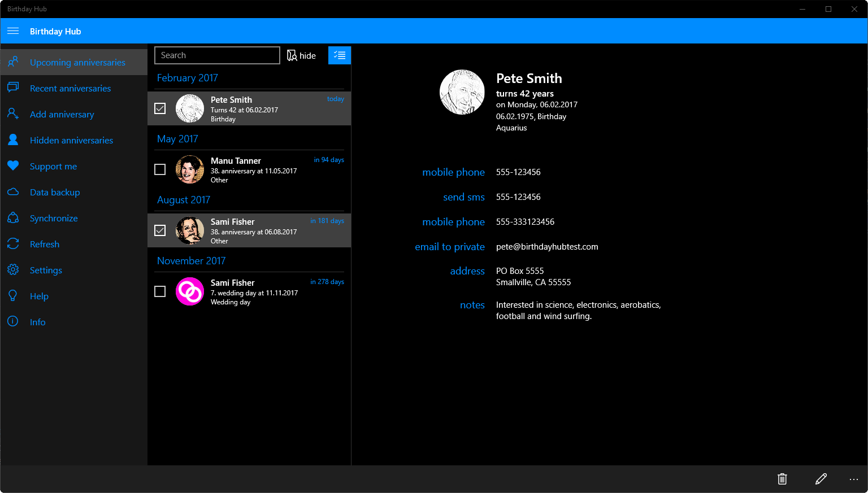Open the Help lightbulb icon
The image size is (868, 493).
[x=13, y=296]
